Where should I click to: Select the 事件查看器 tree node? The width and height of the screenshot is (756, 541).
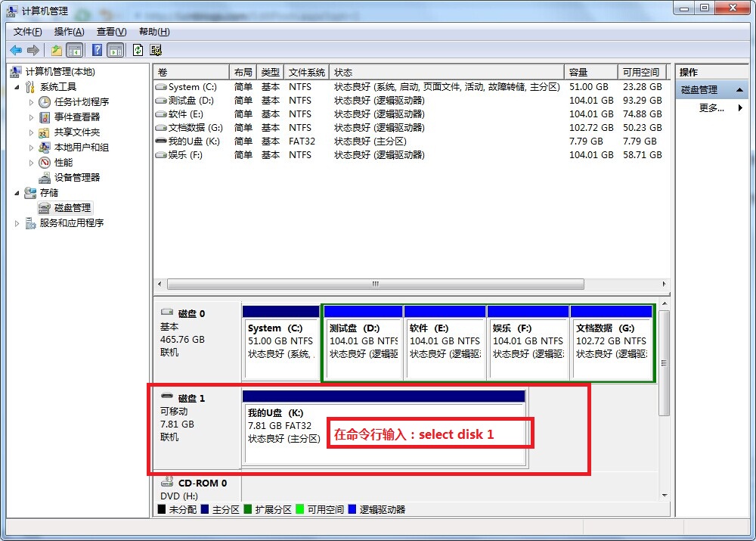[x=76, y=117]
